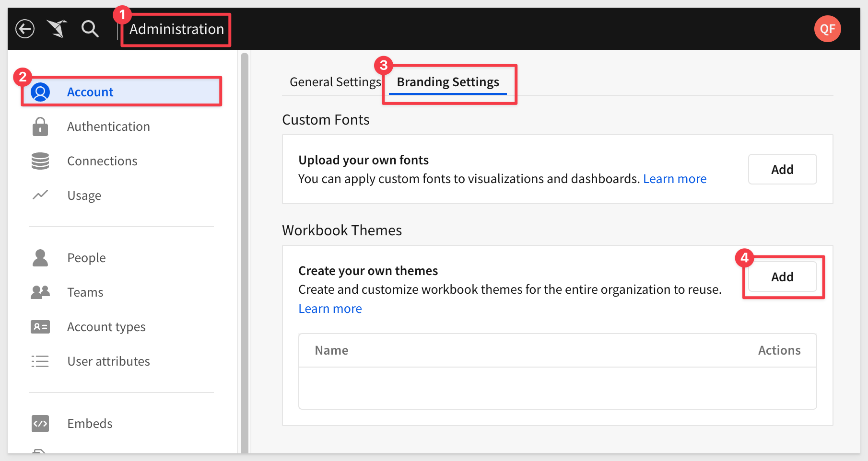Screen dimensions: 868x461
Task: Click the People person icon
Action: tap(40, 258)
